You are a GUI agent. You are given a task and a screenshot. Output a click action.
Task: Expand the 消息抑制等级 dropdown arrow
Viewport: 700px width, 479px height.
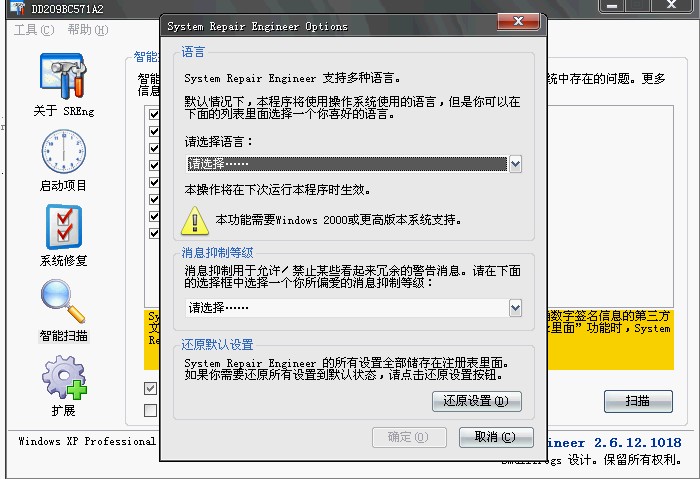tap(515, 308)
